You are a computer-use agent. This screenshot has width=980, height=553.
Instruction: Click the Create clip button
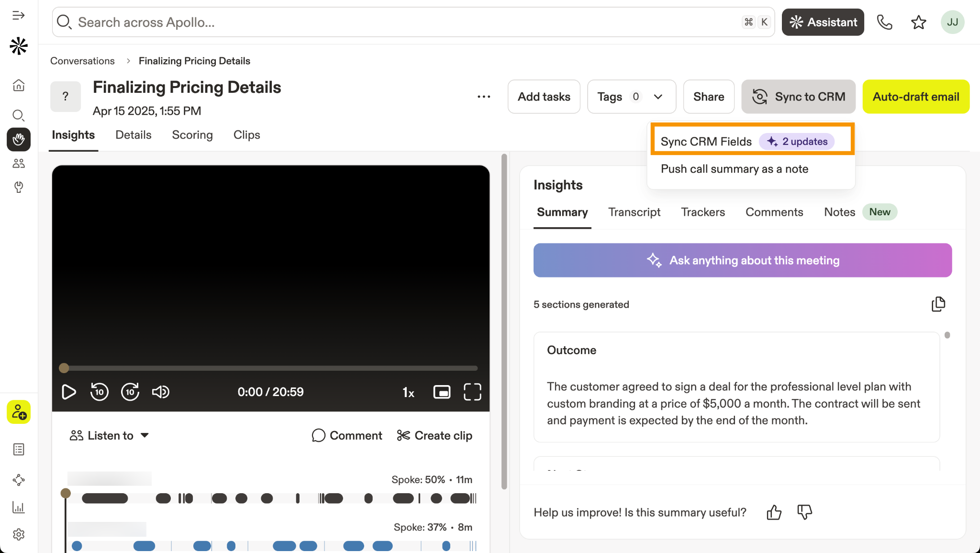[x=434, y=436]
